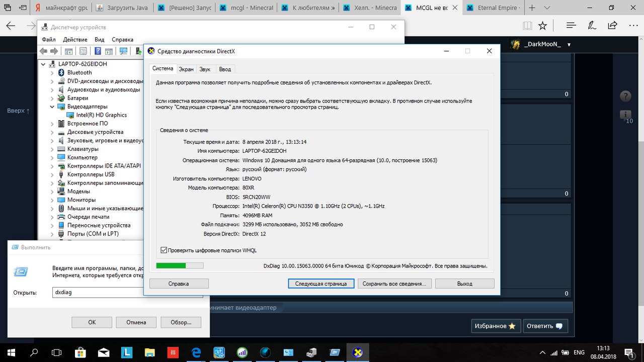Screen dimensions: 644x362
Task: Click the Lenovo L app on taskbar
Action: coord(127,352)
